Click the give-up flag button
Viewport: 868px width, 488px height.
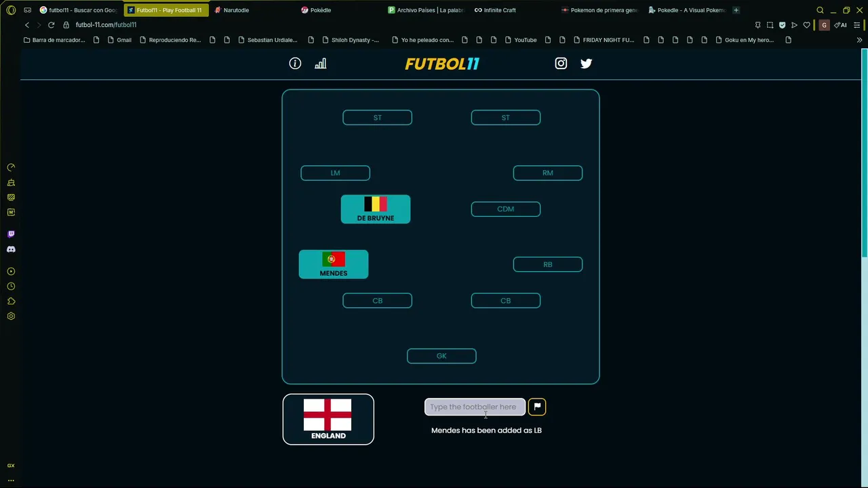tap(537, 407)
